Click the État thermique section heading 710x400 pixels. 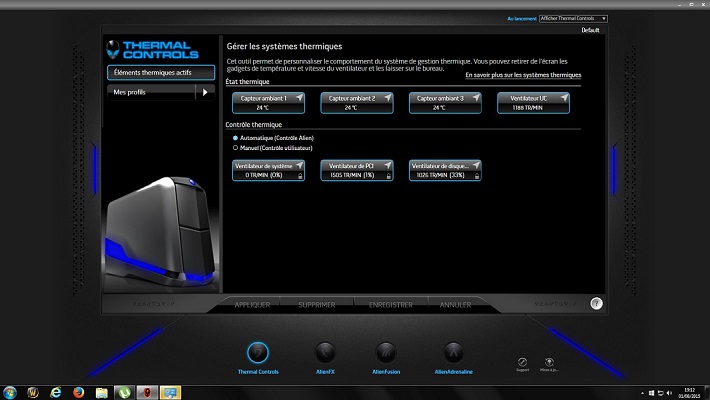pyautogui.click(x=247, y=82)
